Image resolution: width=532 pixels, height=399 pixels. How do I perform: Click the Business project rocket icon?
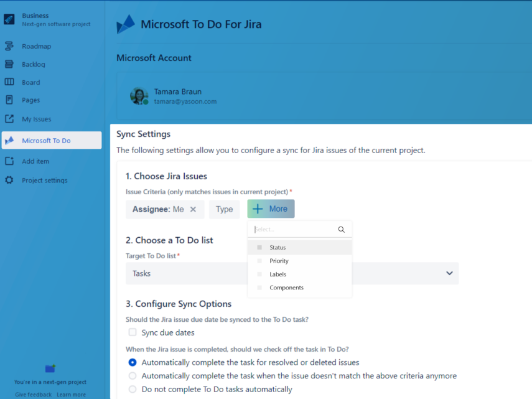coord(9,19)
